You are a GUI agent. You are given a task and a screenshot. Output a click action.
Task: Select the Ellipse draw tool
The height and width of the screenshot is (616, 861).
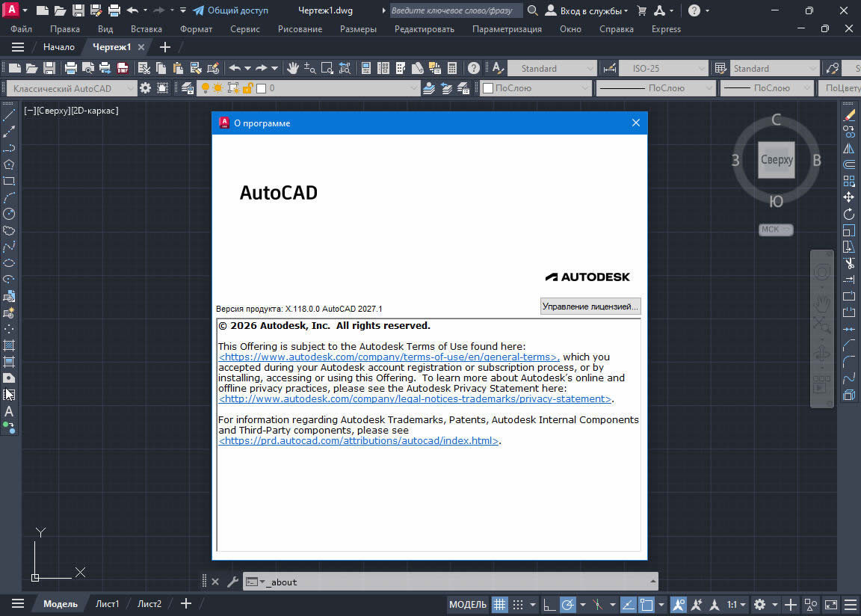click(9, 263)
